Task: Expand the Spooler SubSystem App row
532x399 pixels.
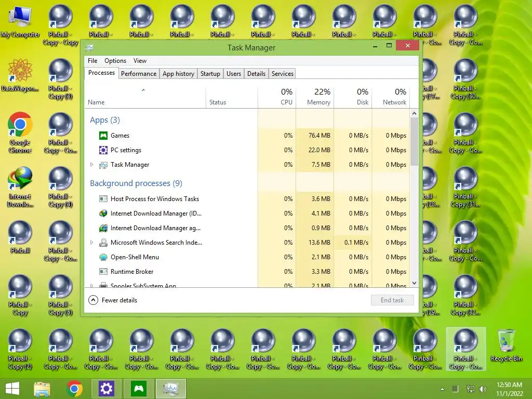Action: point(91,286)
